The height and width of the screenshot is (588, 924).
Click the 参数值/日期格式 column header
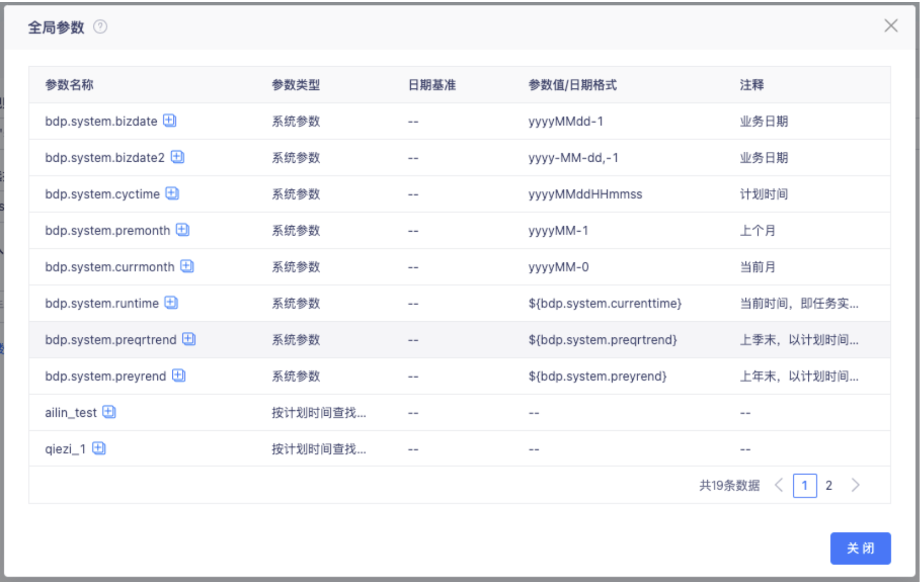(x=573, y=85)
